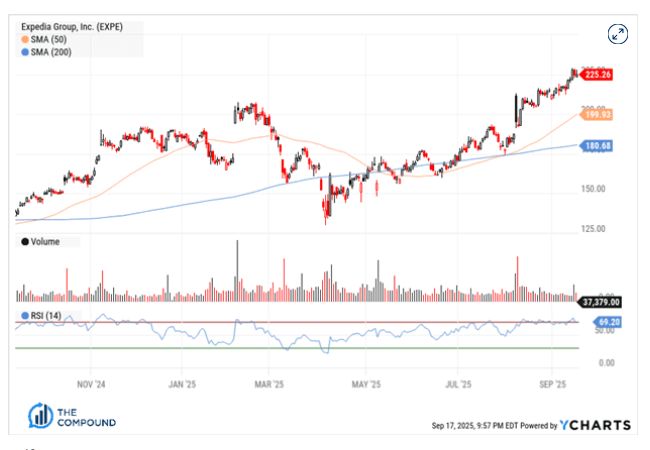
Task: Click the expand chart fullscreen icon
Action: (x=618, y=34)
